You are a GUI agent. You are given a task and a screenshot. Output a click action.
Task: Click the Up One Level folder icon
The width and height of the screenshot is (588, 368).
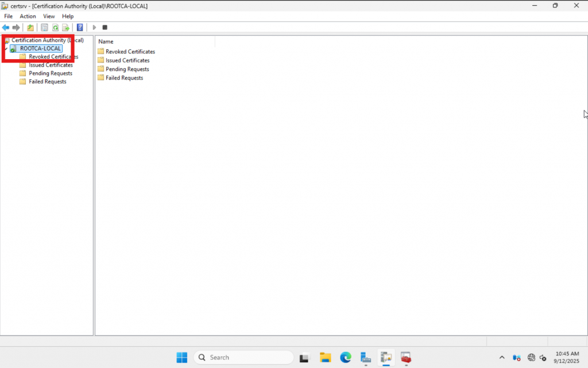(x=30, y=28)
